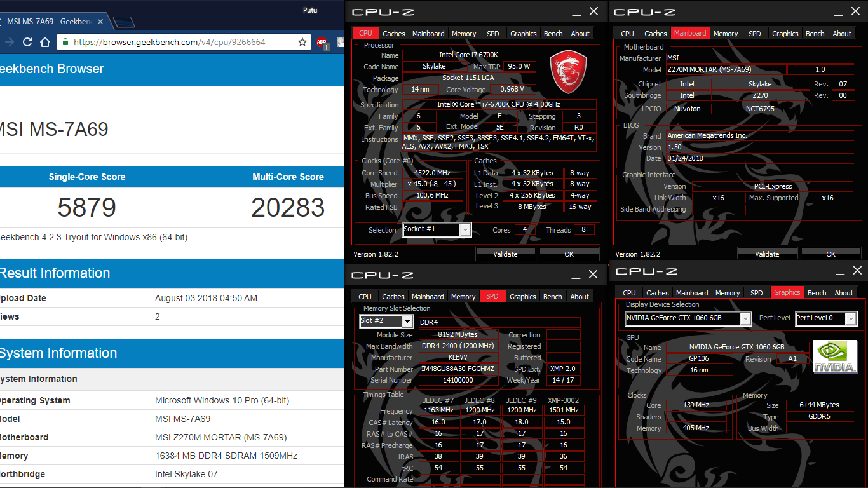Image resolution: width=868 pixels, height=488 pixels.
Task: Switch to CPU tab in the Graphics window
Action: pyautogui.click(x=629, y=293)
